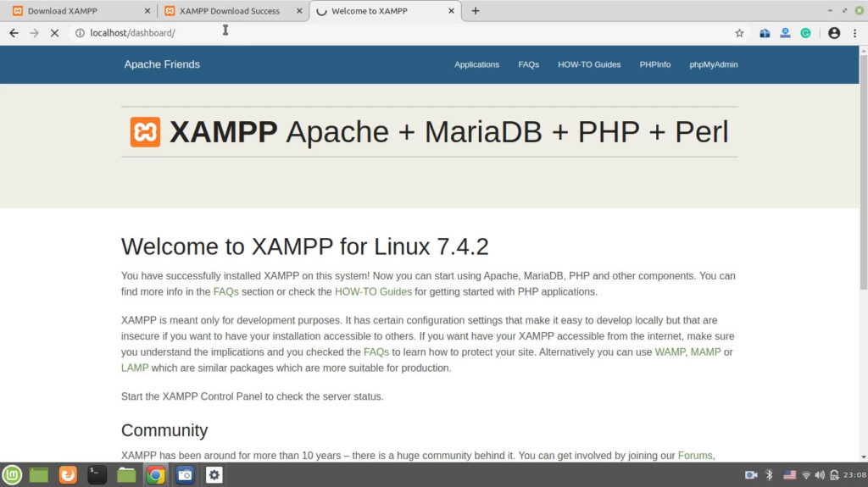
Task: Open the Linux Mint start menu
Action: 12,475
